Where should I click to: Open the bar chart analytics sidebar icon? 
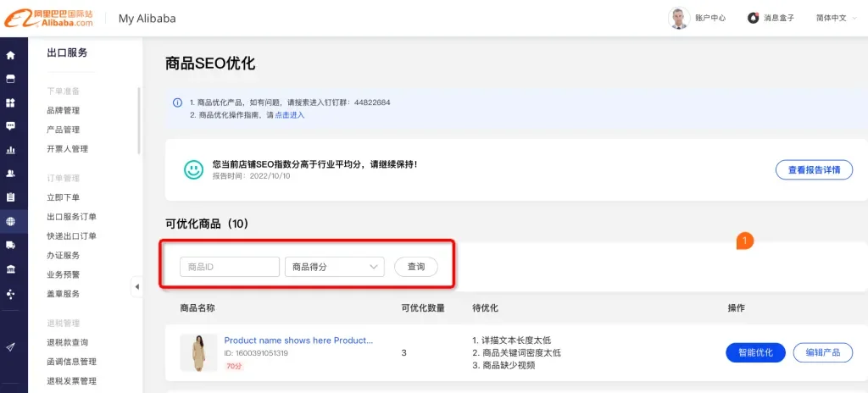pyautogui.click(x=11, y=150)
